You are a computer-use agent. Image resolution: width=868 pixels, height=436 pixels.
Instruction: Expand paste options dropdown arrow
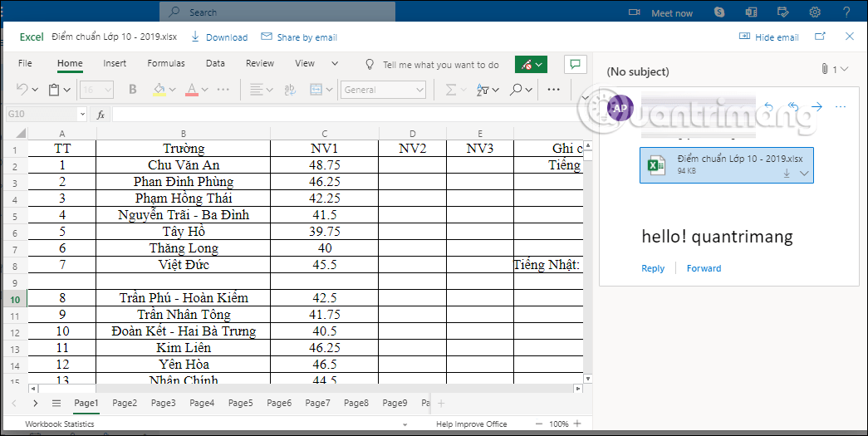(67, 90)
